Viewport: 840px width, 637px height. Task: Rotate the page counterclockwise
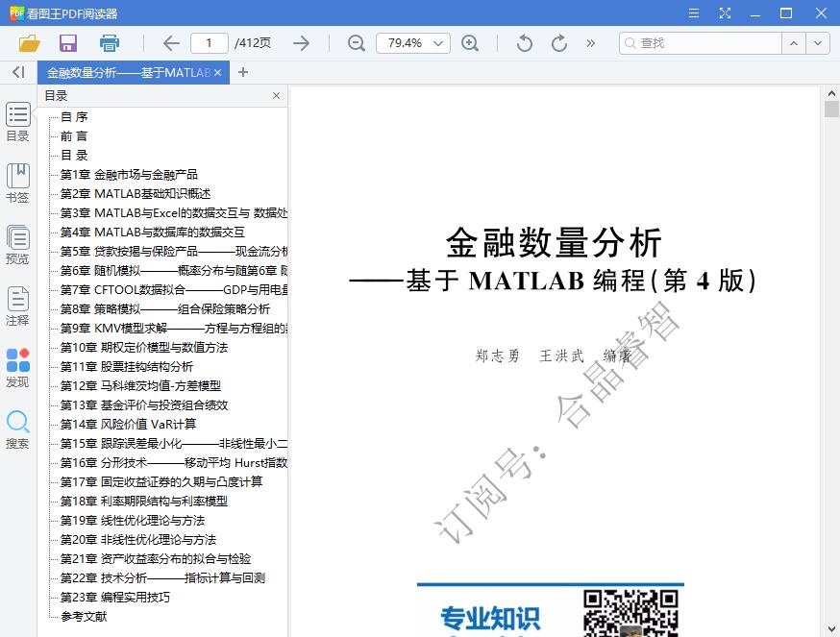coord(525,43)
